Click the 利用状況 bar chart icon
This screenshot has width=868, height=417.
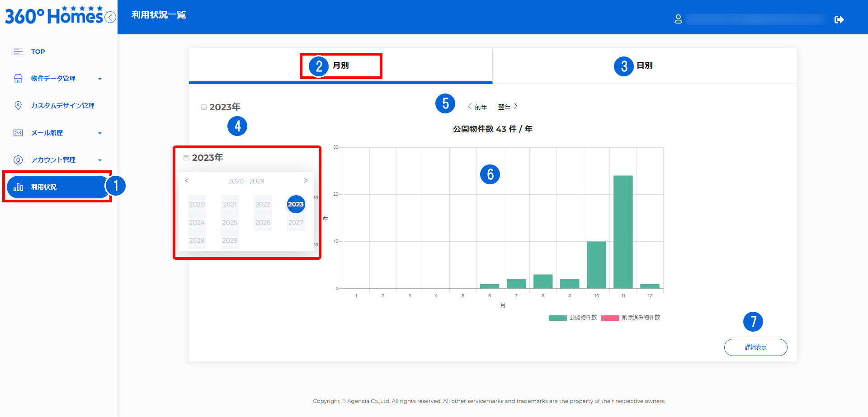[x=18, y=187]
